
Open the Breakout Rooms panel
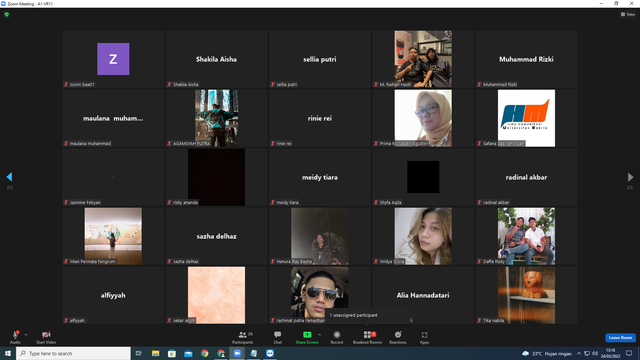click(x=367, y=337)
